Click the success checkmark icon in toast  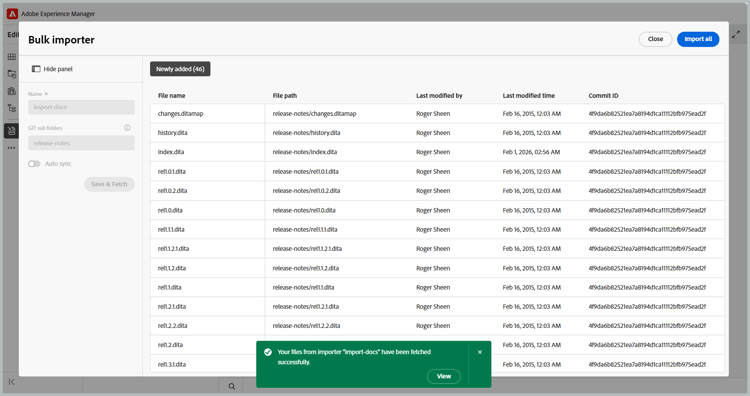268,352
